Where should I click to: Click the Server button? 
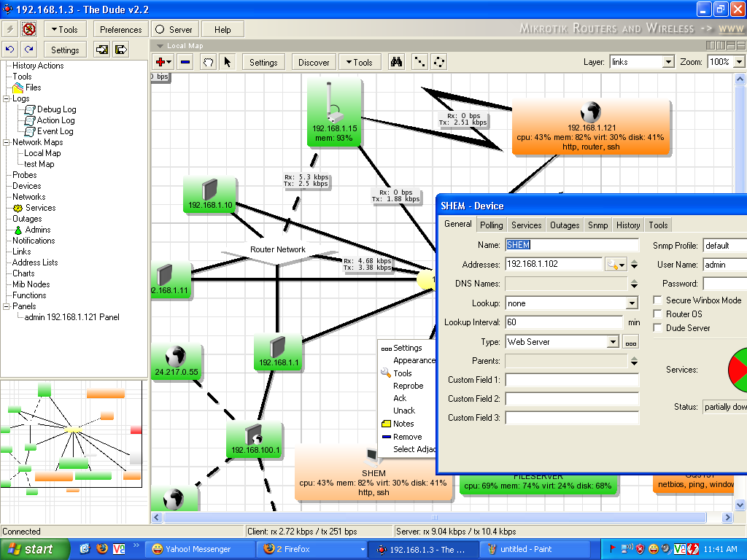coord(174,29)
